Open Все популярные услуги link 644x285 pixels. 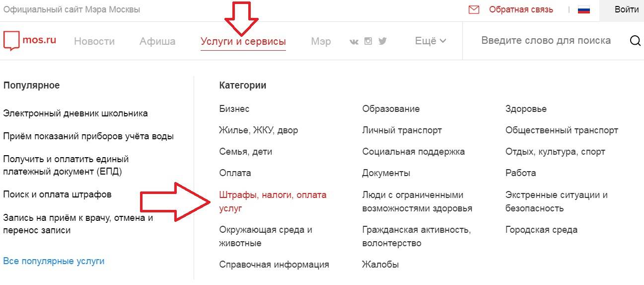click(54, 261)
